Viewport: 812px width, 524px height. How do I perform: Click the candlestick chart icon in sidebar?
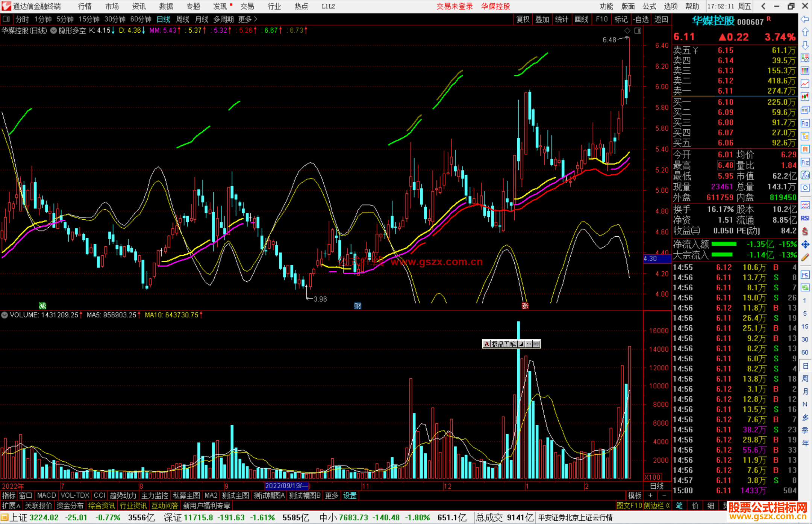tap(805, 97)
